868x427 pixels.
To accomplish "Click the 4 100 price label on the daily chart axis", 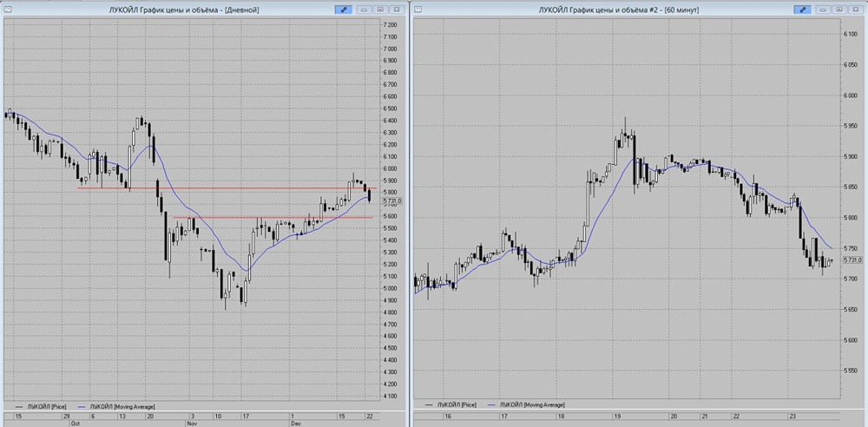I will (390, 396).
